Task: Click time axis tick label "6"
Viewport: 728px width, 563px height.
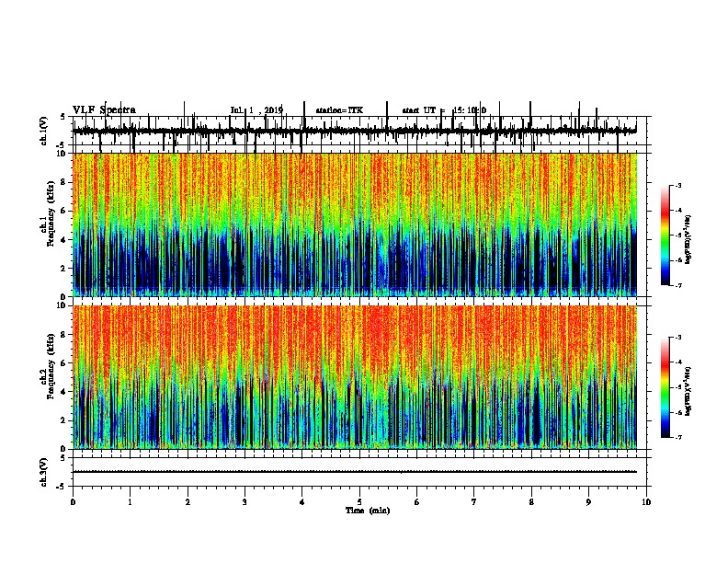Action: tap(417, 502)
